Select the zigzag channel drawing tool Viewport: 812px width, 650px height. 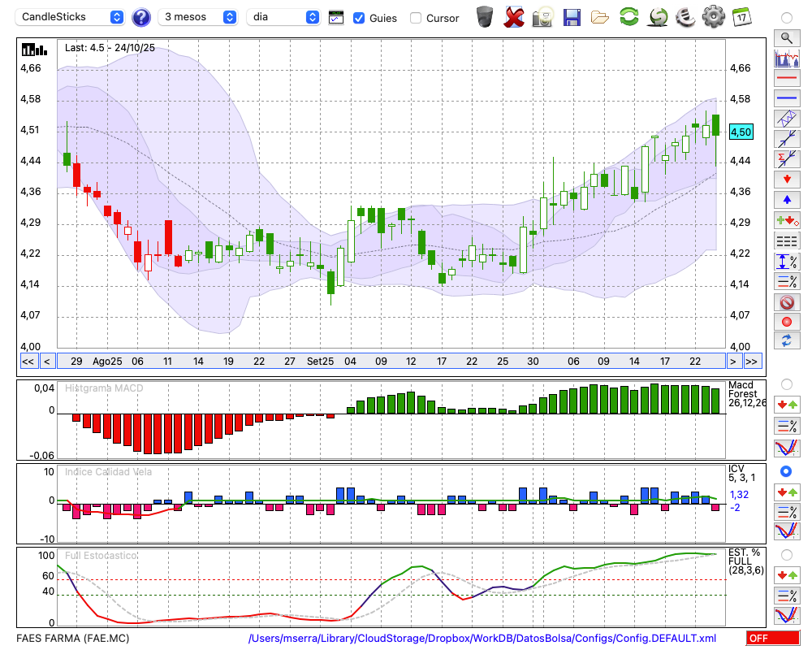tap(787, 119)
